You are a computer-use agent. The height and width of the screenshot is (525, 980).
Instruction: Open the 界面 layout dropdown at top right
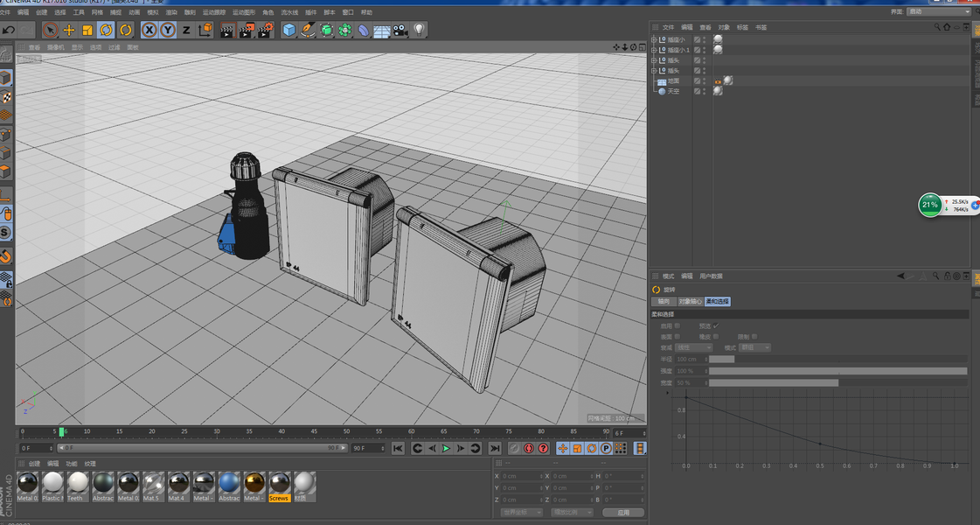(x=939, y=11)
